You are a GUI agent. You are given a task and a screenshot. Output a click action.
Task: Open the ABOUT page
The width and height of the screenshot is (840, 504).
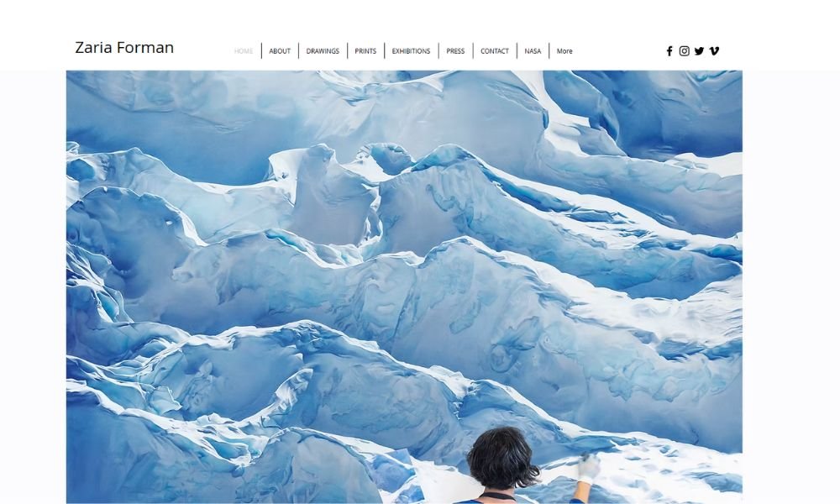(280, 51)
